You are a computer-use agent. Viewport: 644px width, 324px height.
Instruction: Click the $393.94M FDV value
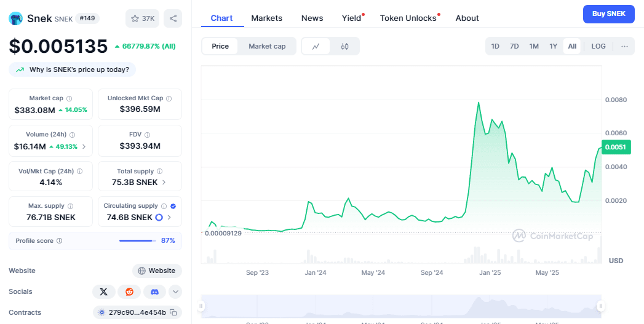coord(140,146)
